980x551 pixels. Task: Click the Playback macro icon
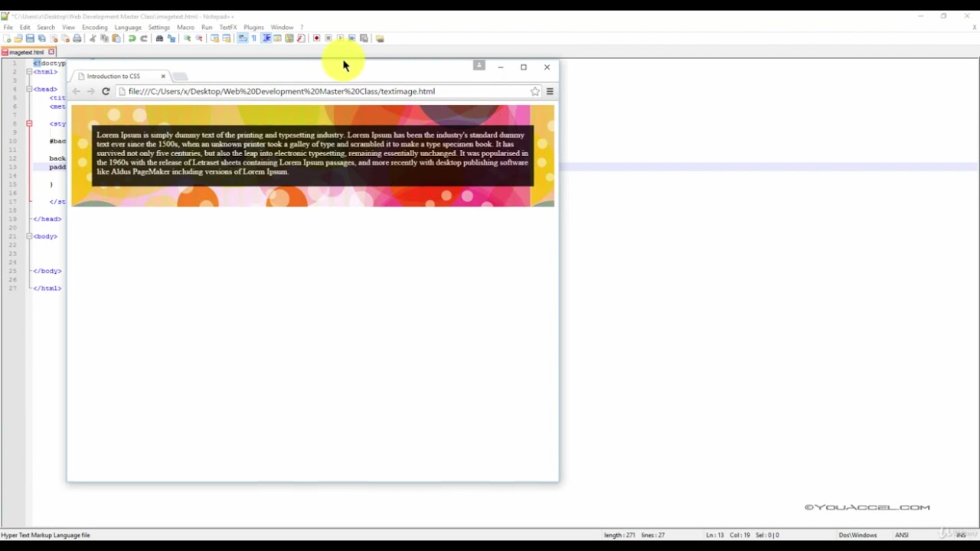tap(340, 38)
